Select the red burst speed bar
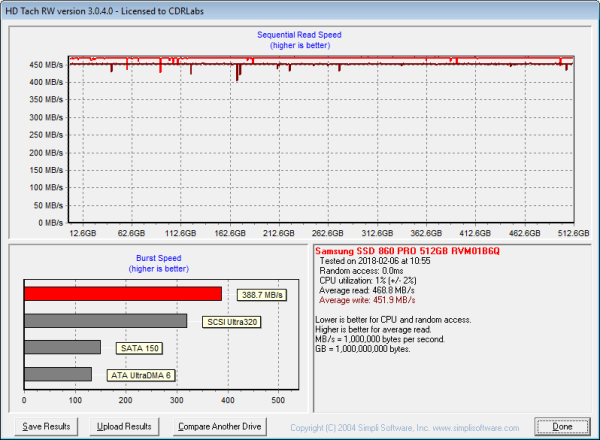Image resolution: width=600 pixels, height=440 pixels. click(123, 294)
